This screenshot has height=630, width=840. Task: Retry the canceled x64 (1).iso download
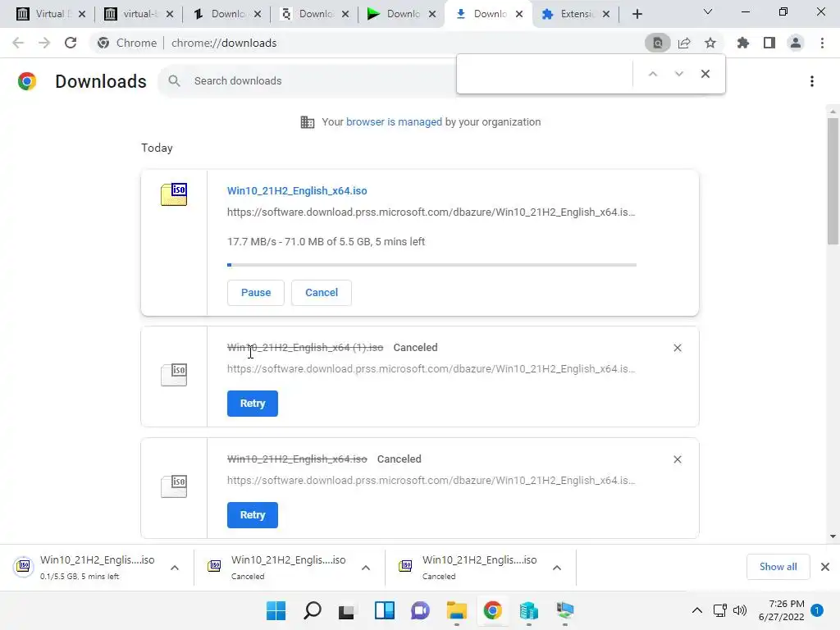point(253,404)
